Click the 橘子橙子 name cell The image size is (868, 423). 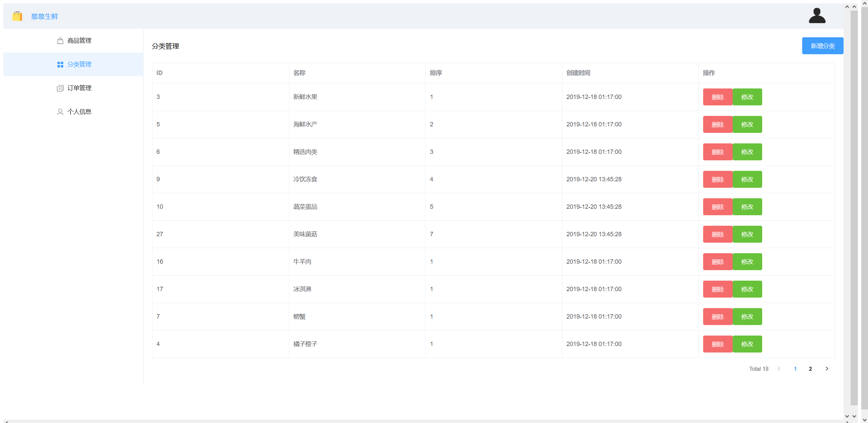(x=357, y=344)
